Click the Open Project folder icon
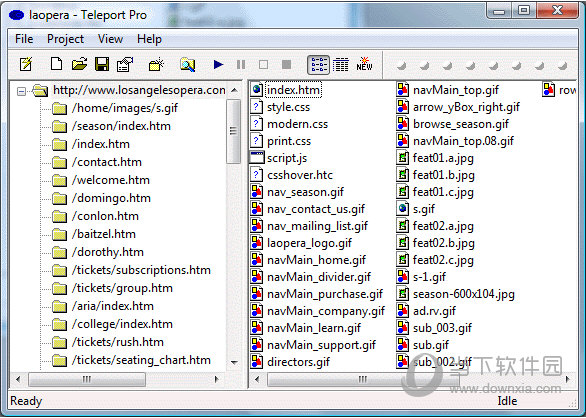 pos(79,64)
